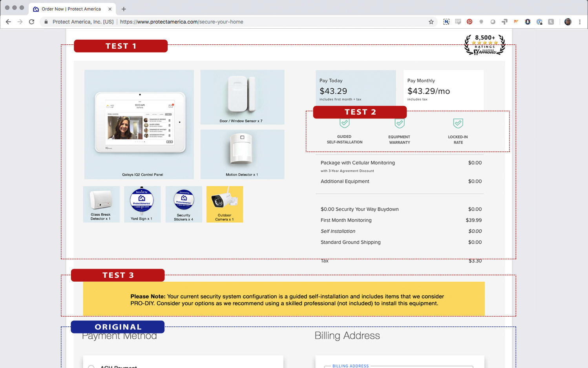The image size is (588, 368).
Task: Click 'includes first month + tax' text
Action: click(340, 100)
